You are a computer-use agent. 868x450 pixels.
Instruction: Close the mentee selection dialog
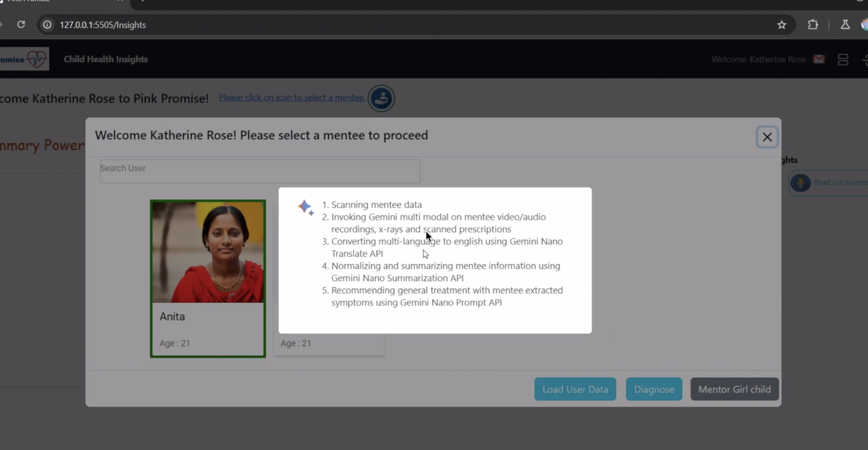click(767, 137)
